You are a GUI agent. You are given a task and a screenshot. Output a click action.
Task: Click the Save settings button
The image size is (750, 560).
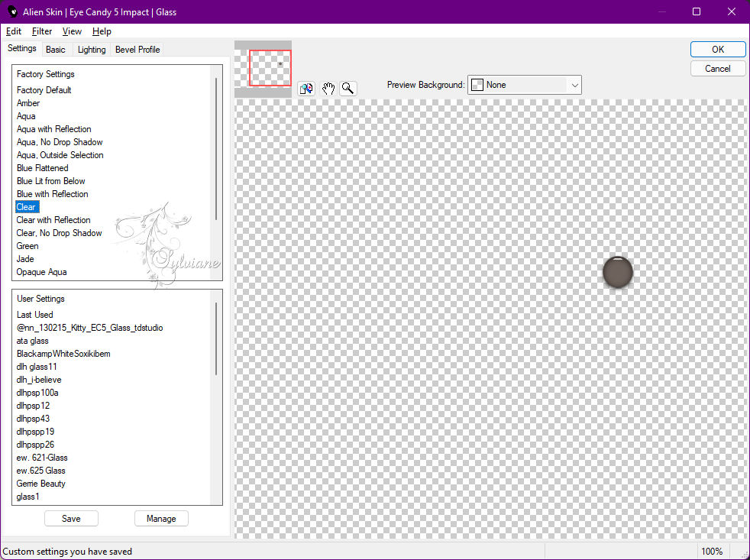tap(71, 518)
